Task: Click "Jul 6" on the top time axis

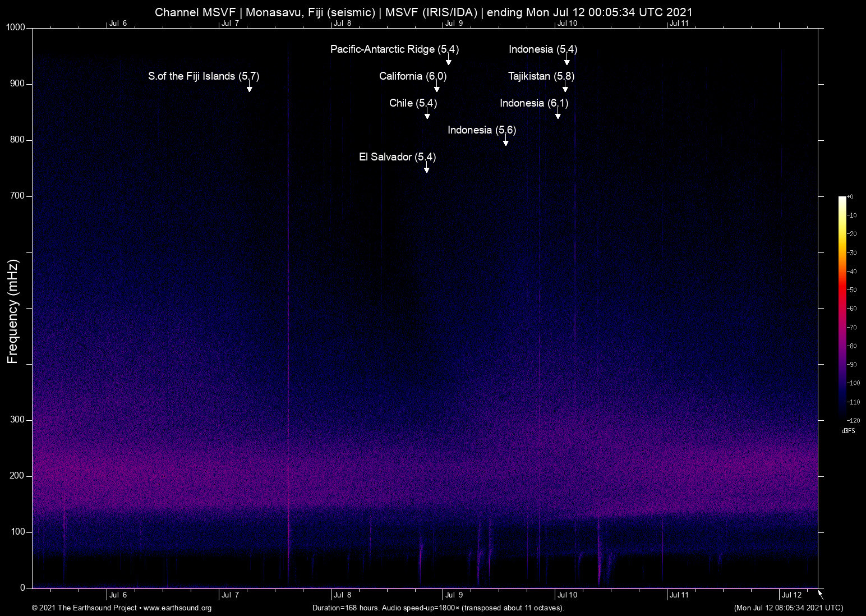Action: click(x=118, y=24)
